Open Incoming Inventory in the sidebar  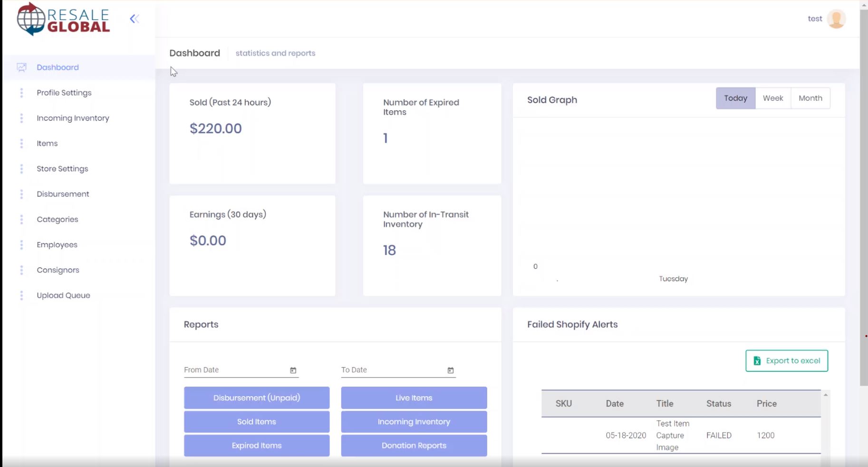(x=73, y=118)
